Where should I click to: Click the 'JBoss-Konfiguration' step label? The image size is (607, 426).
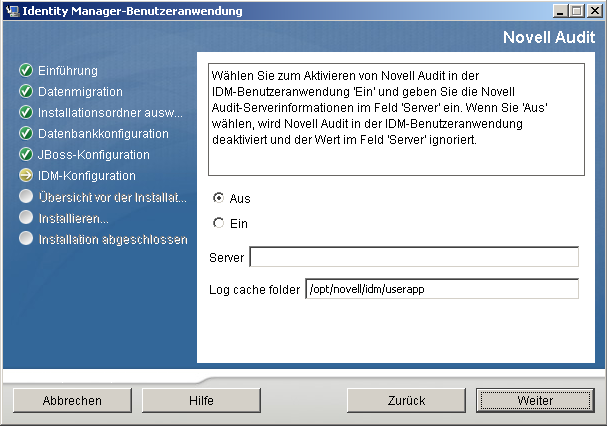94,155
